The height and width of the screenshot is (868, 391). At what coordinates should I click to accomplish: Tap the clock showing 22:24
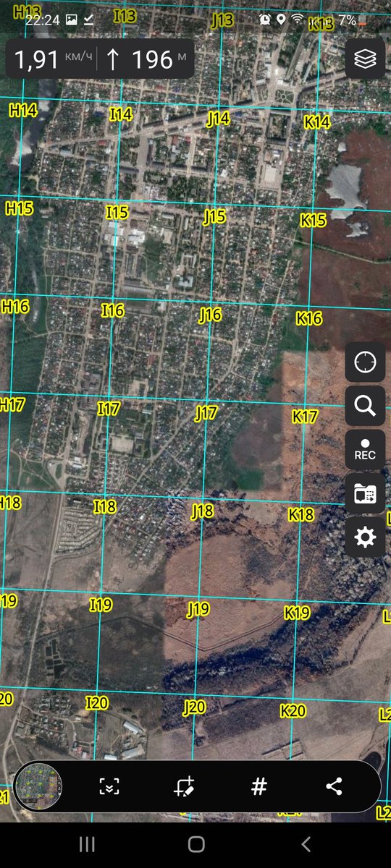click(x=42, y=20)
